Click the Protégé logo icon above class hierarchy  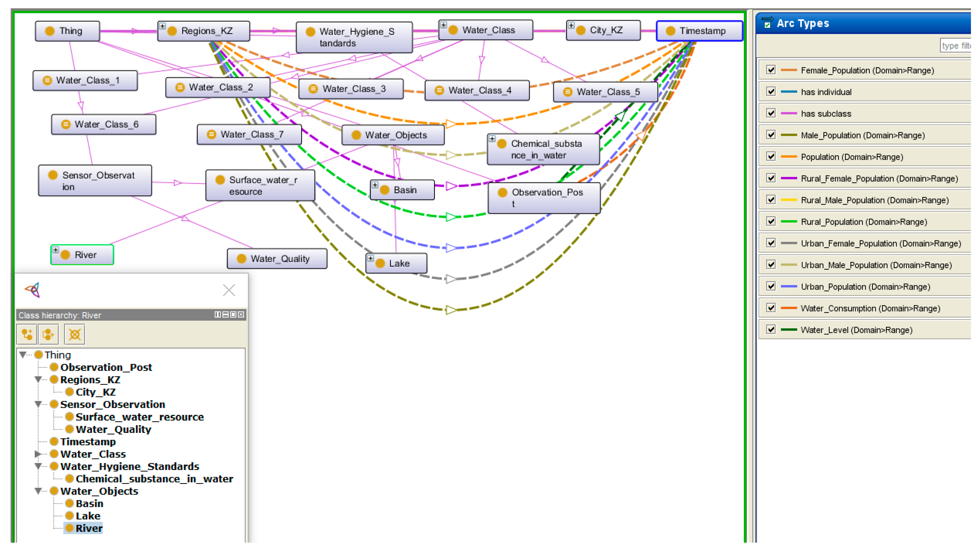(x=33, y=290)
